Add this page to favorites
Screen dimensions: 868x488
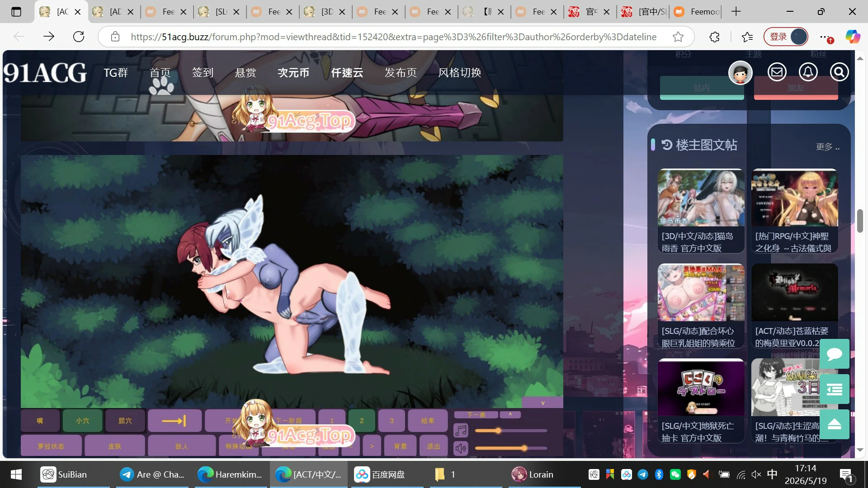pyautogui.click(x=678, y=37)
